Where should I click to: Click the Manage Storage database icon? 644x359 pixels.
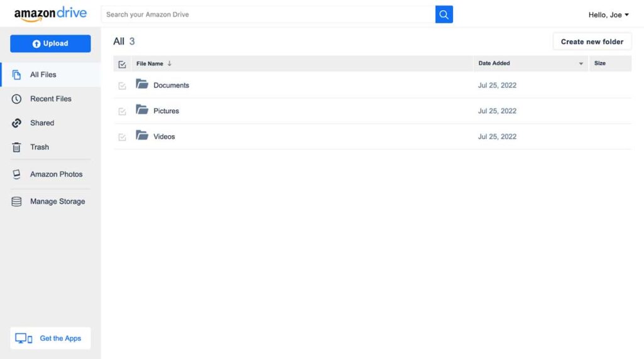16,202
